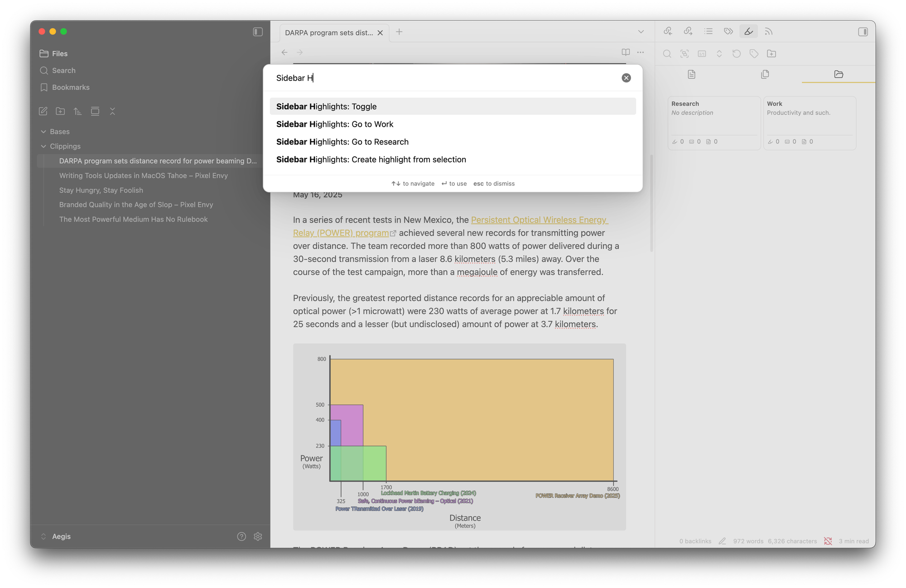
Task: Collapse all folders icon in file explorer
Action: pyautogui.click(x=112, y=111)
